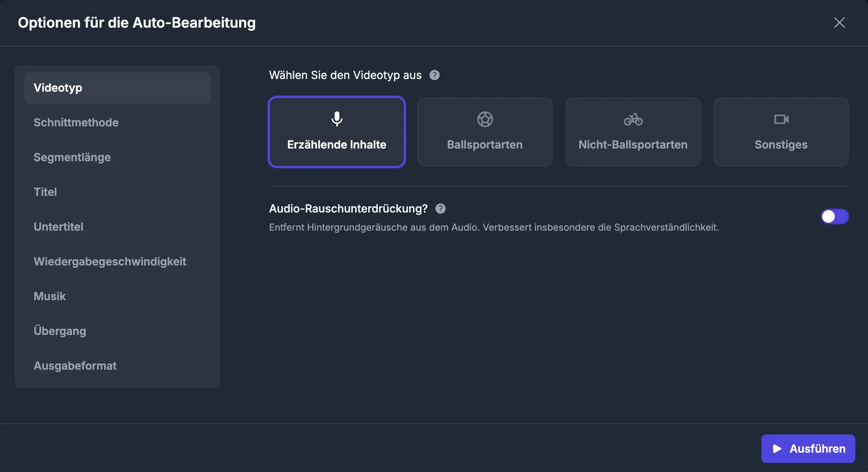Open help icon next to Videotyp heading
Viewport: 868px width, 472px height.
[x=435, y=75]
